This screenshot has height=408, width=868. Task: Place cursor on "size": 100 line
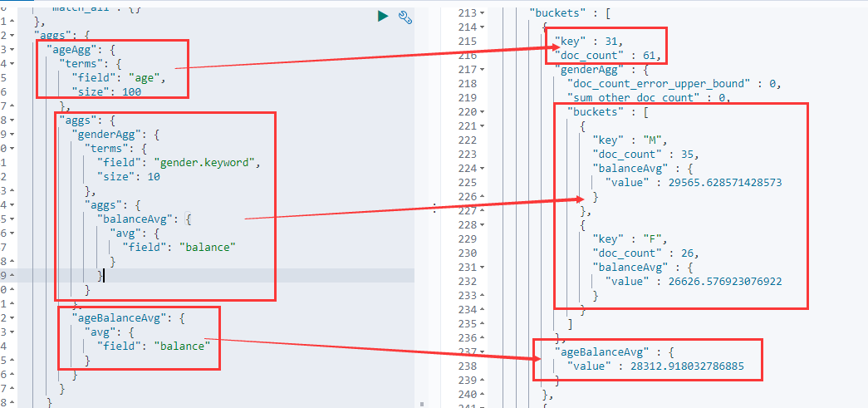pos(107,92)
